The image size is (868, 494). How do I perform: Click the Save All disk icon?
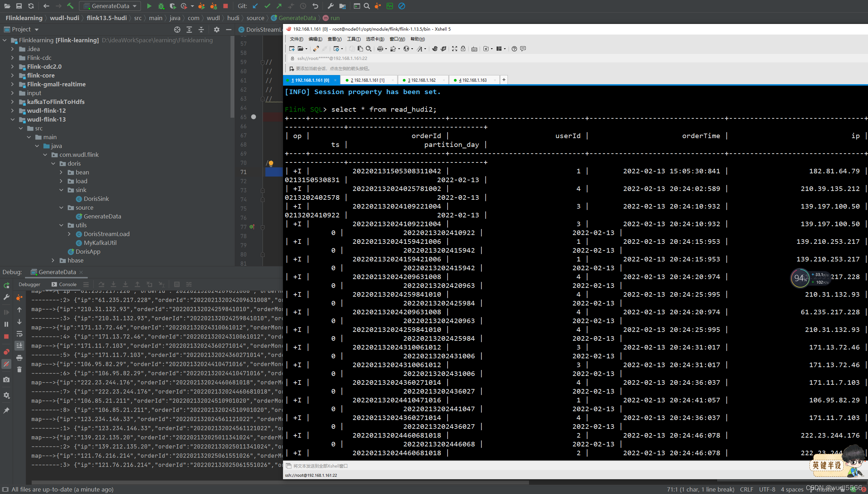pos(19,6)
